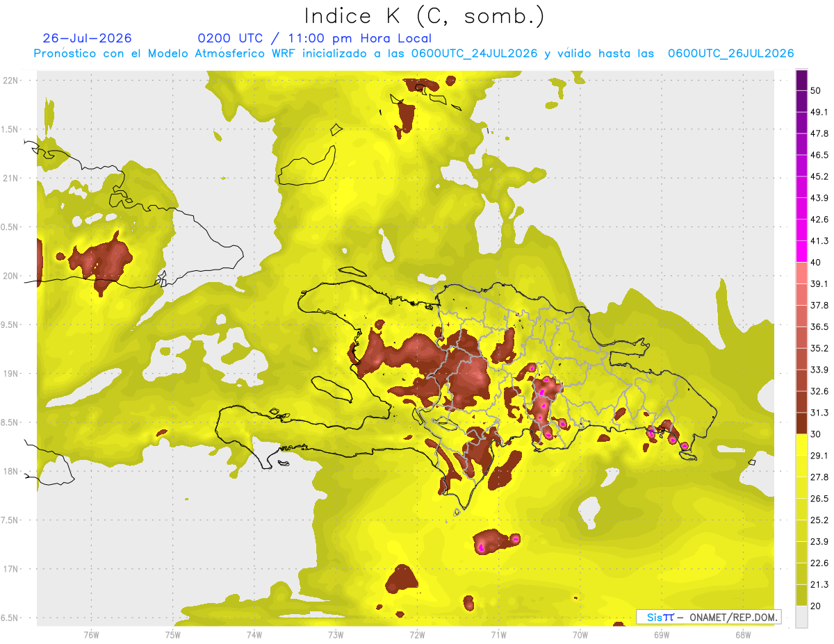Click the colorbar value "47.8"
This screenshot has height=644, width=834.
(x=819, y=133)
